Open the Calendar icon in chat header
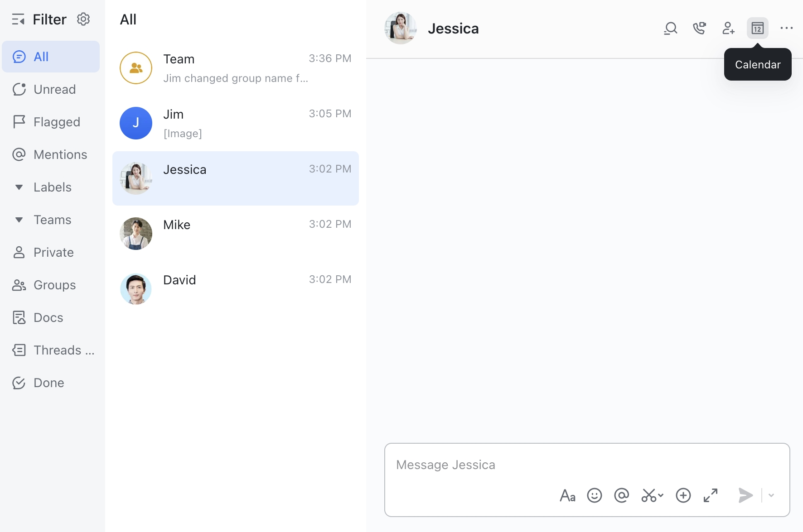 (757, 28)
